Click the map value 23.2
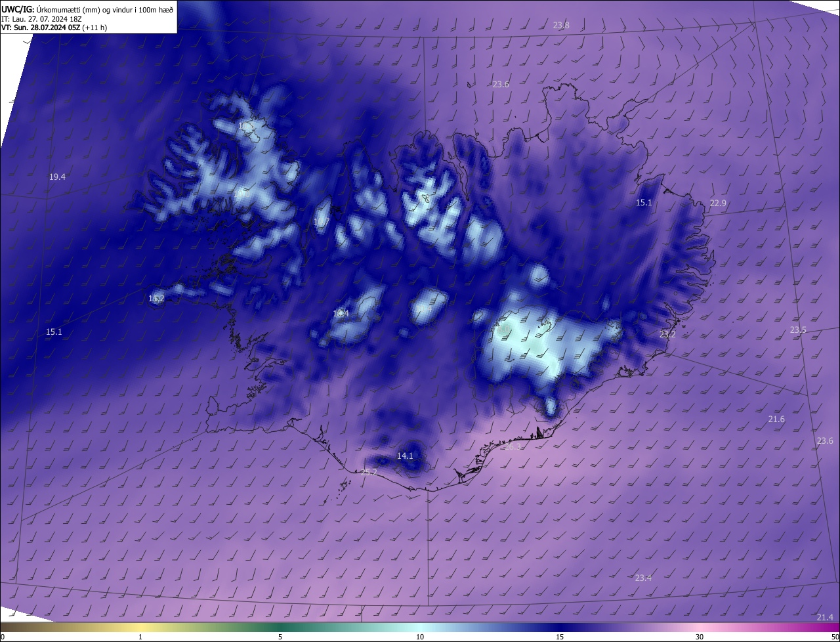 pos(667,335)
